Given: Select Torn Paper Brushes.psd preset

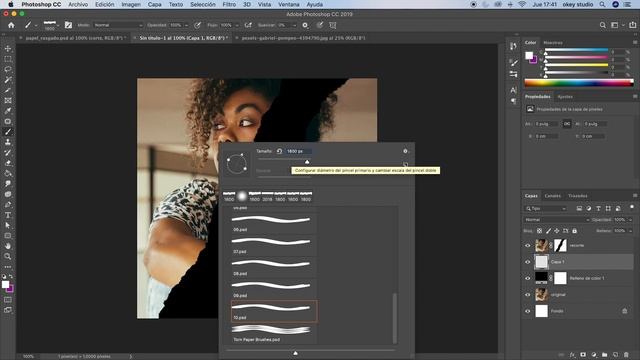Looking at the screenshot, I should pos(273,333).
